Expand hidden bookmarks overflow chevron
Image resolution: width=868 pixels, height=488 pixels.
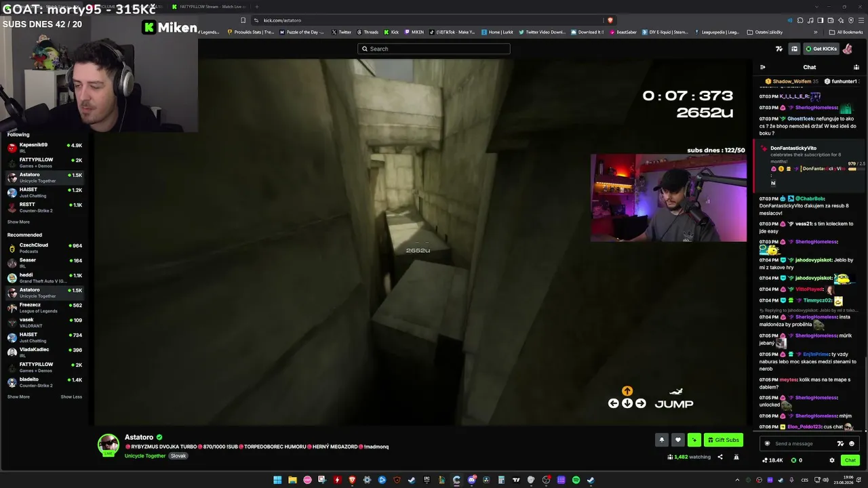point(816,32)
